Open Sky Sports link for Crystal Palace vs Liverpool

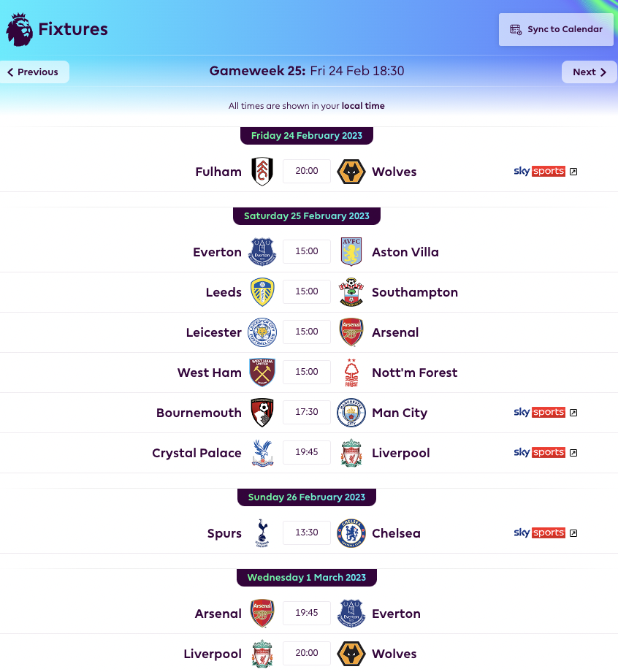pyautogui.click(x=541, y=452)
